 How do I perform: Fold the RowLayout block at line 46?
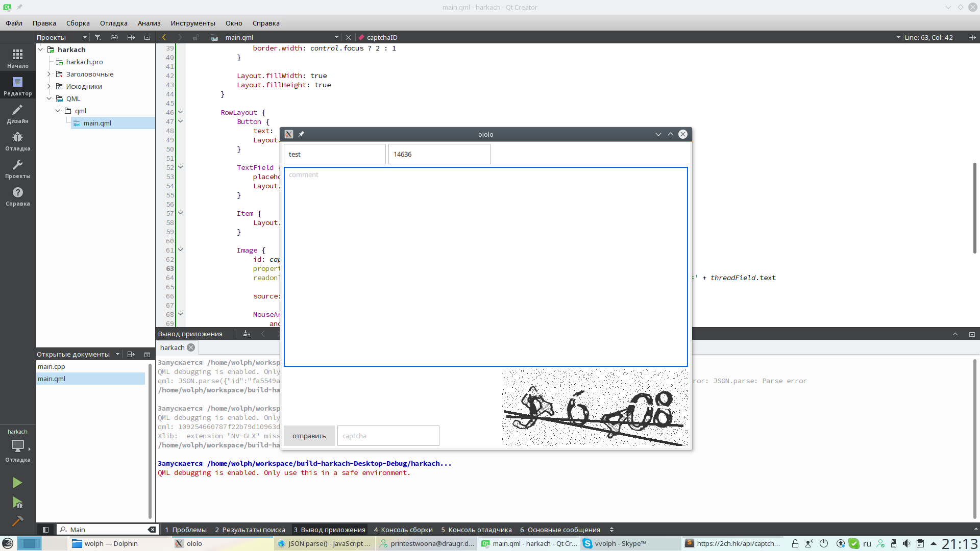tap(180, 112)
